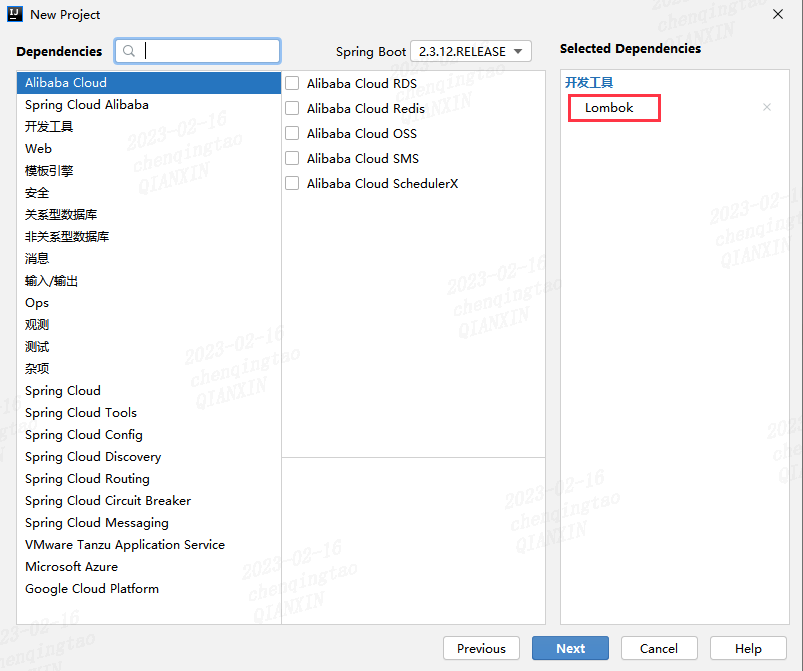Open the 安全 category
The image size is (803, 671).
point(149,193)
